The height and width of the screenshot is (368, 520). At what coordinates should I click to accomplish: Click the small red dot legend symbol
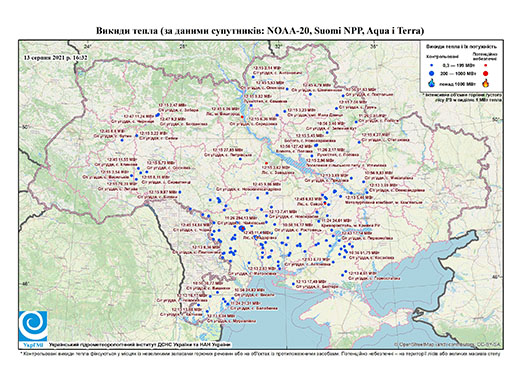tap(486, 66)
